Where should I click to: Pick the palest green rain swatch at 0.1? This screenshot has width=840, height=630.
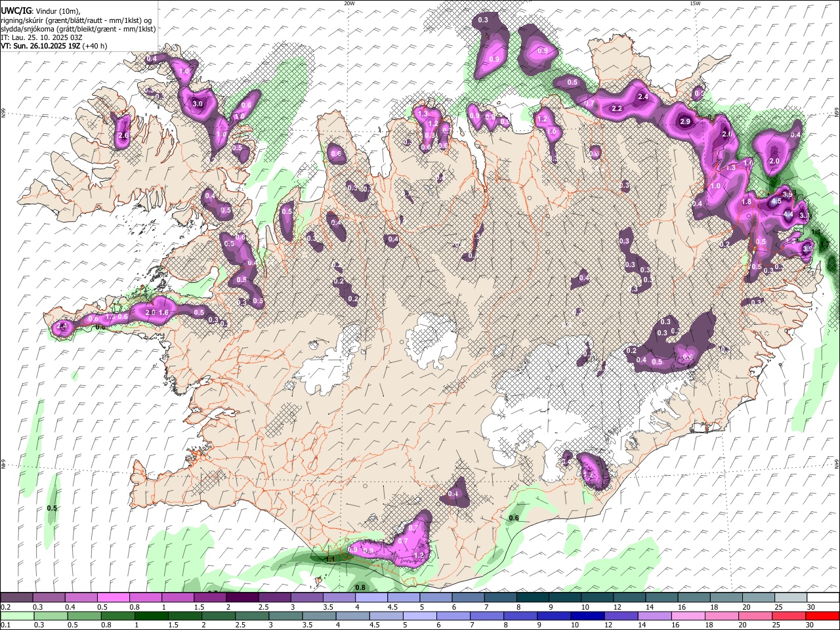click(16, 616)
